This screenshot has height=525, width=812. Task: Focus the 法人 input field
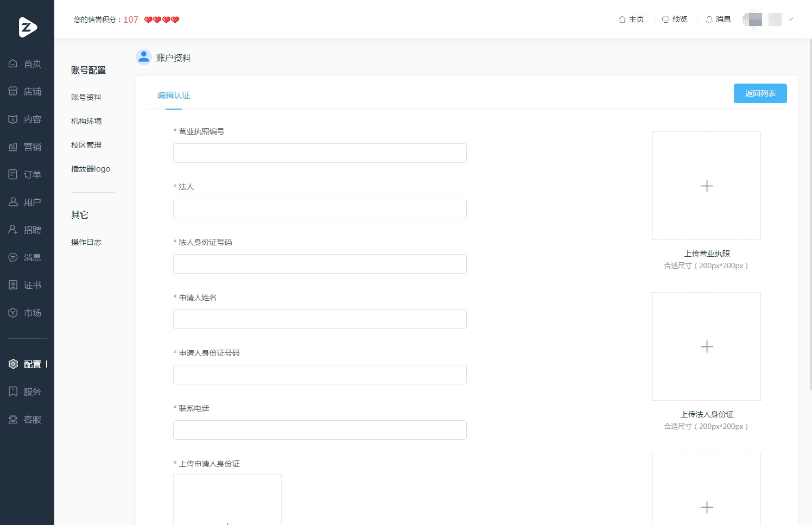[320, 208]
